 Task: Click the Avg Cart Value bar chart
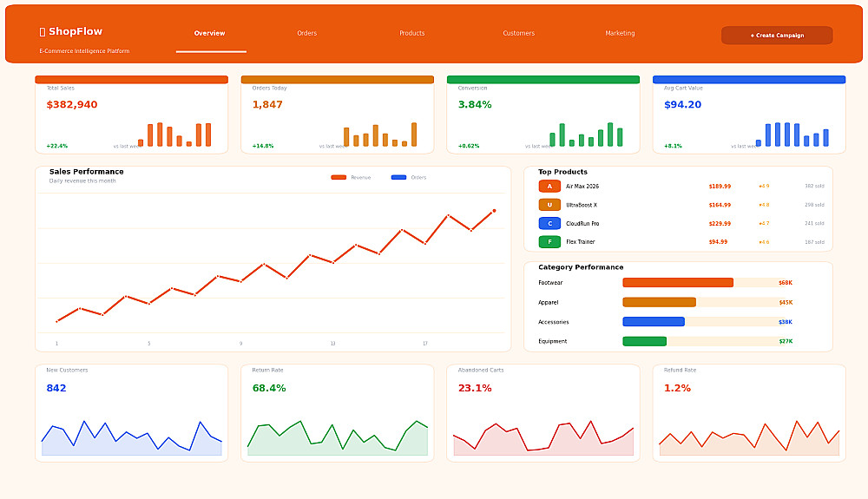pyautogui.click(x=792, y=135)
